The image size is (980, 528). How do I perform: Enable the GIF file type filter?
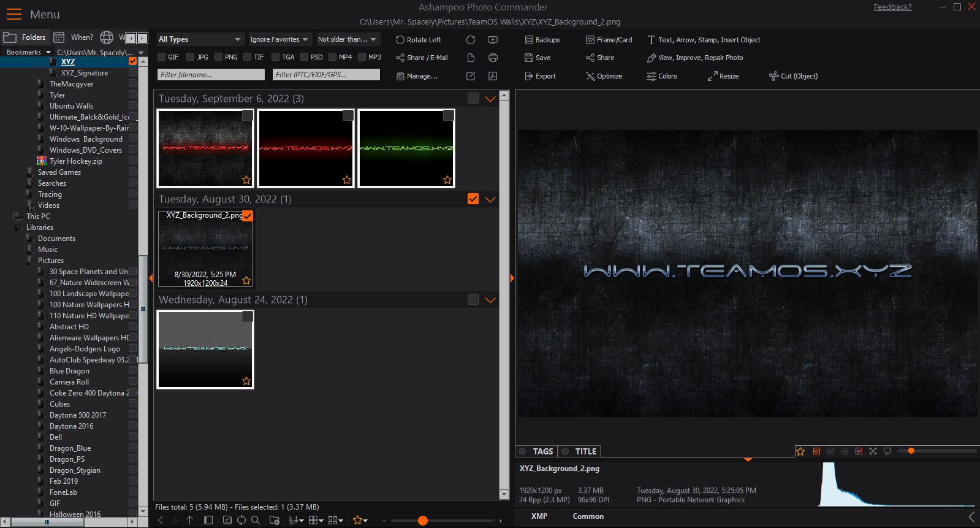coord(162,57)
